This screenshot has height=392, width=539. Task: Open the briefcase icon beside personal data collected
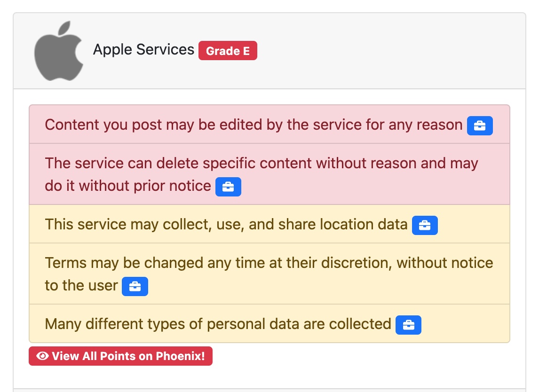coord(408,325)
